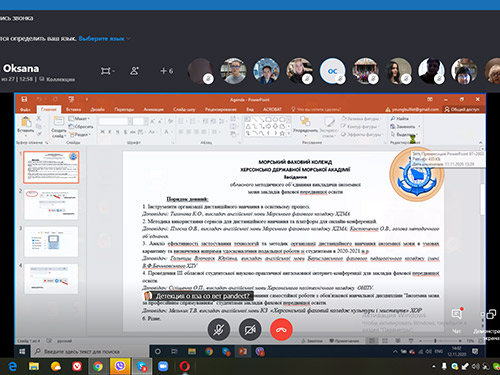Click the Общий доступ share button

pos(462,109)
